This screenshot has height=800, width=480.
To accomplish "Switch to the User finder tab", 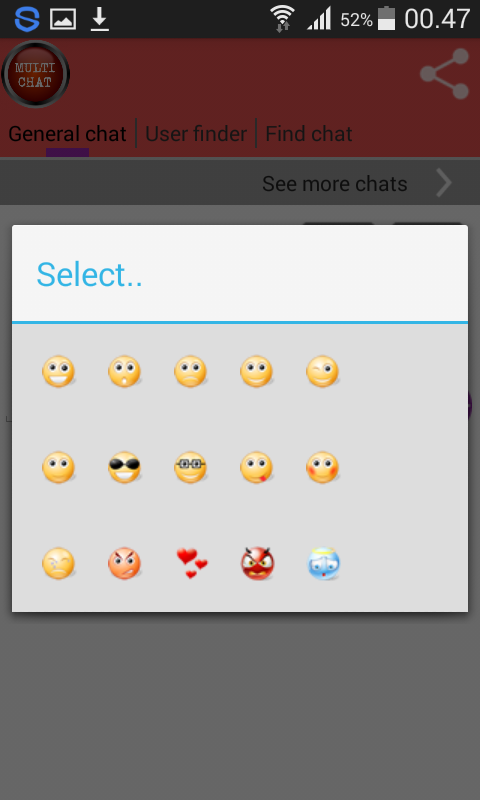I will [x=196, y=134].
